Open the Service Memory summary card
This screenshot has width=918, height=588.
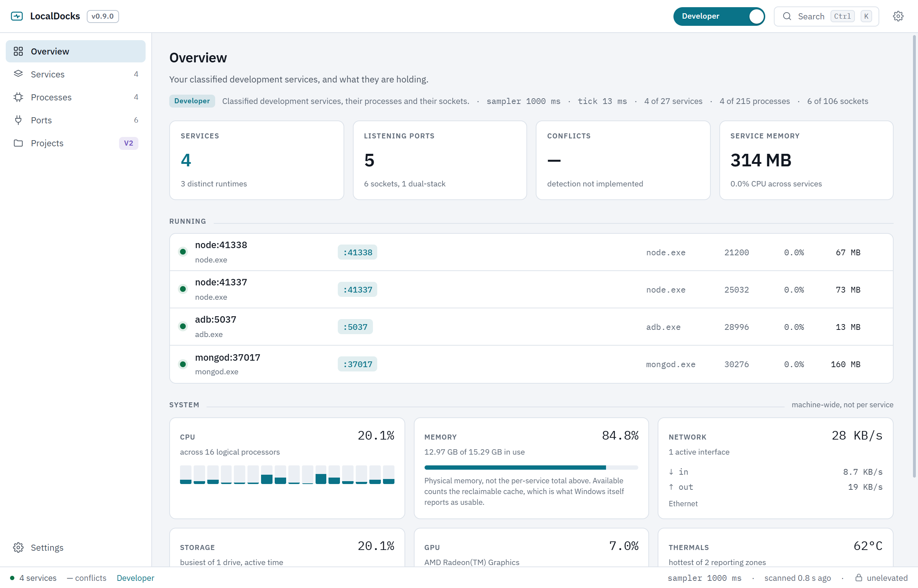tap(806, 160)
